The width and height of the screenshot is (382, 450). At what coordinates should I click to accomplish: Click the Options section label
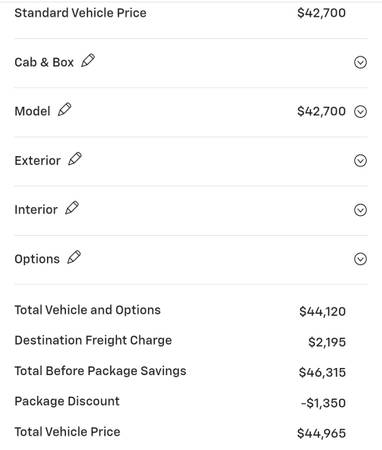pos(37,259)
